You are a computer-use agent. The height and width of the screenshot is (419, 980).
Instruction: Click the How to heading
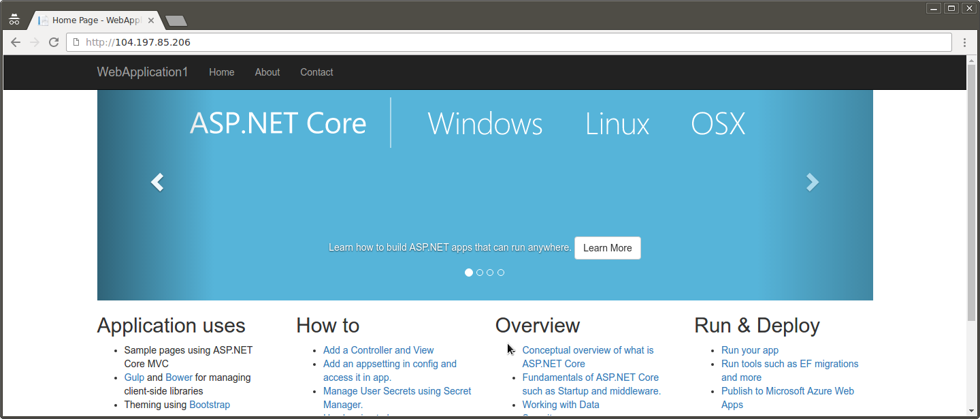tap(328, 326)
